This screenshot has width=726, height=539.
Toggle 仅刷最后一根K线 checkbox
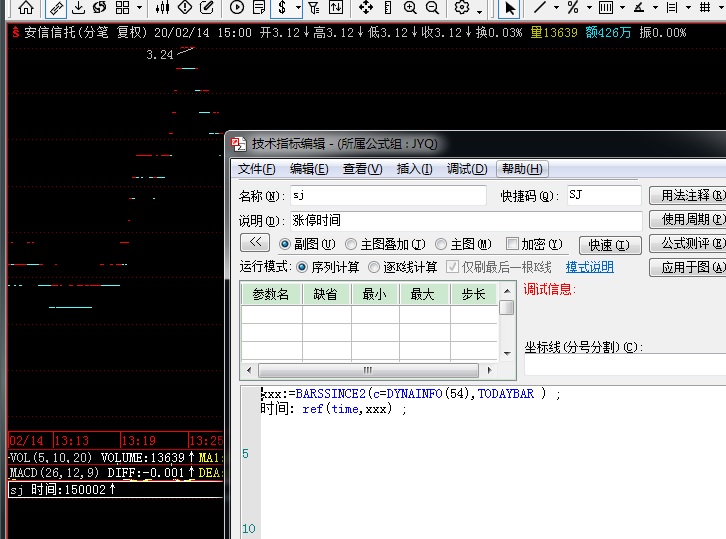tap(452, 267)
